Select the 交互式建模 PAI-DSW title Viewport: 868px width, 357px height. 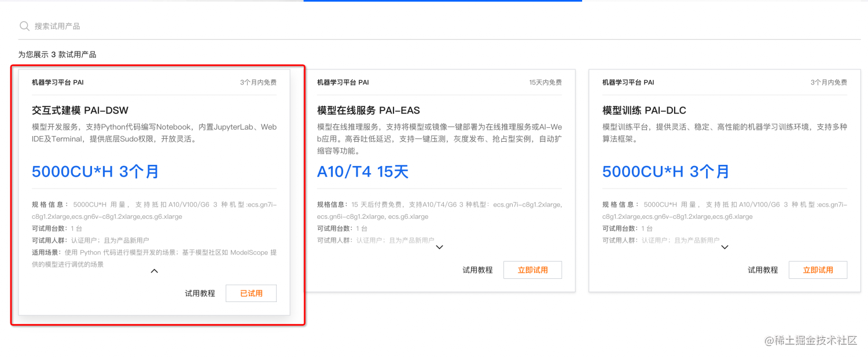coord(80,110)
